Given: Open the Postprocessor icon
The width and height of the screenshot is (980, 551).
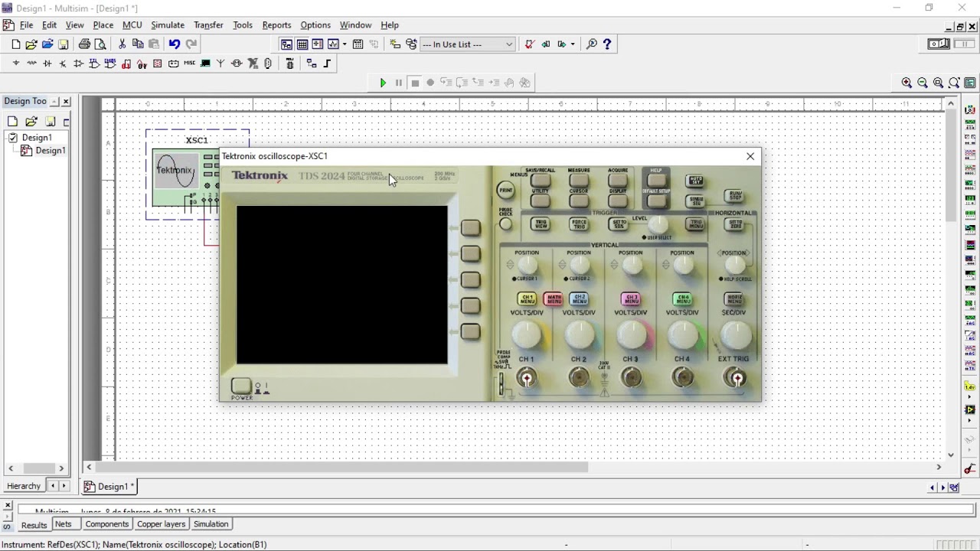Looking at the screenshot, I should click(358, 44).
